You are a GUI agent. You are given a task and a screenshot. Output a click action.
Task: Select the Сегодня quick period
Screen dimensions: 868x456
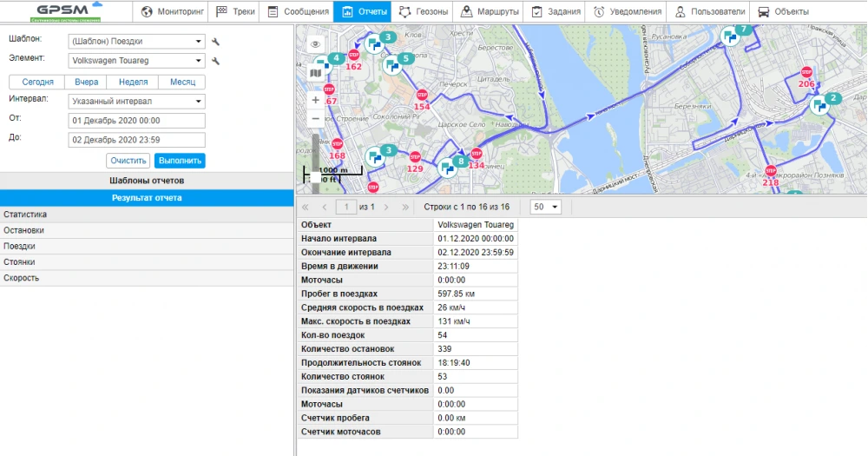[x=37, y=82]
